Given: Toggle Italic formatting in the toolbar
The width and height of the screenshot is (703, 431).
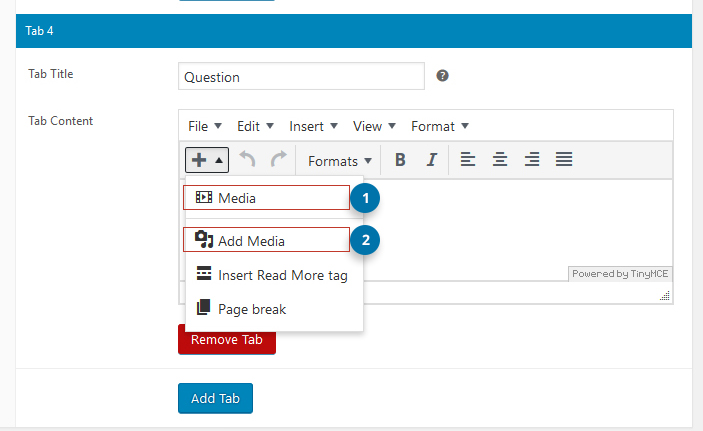Looking at the screenshot, I should coord(432,160).
